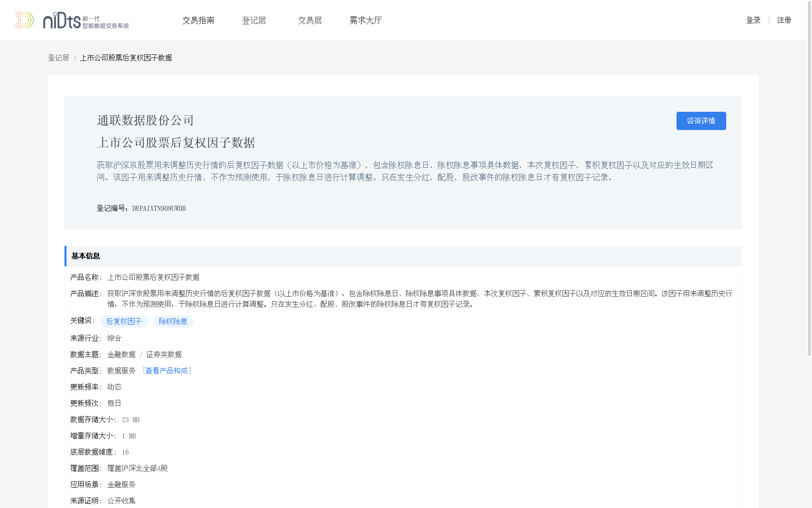Click the 登录 link

click(x=753, y=20)
